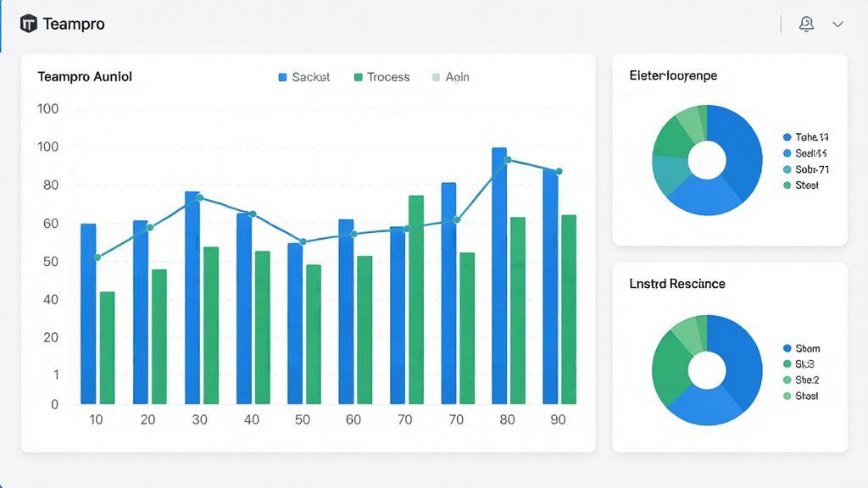Viewport: 868px width, 488px height.
Task: Expand the header chevron dropdown
Action: click(x=837, y=25)
